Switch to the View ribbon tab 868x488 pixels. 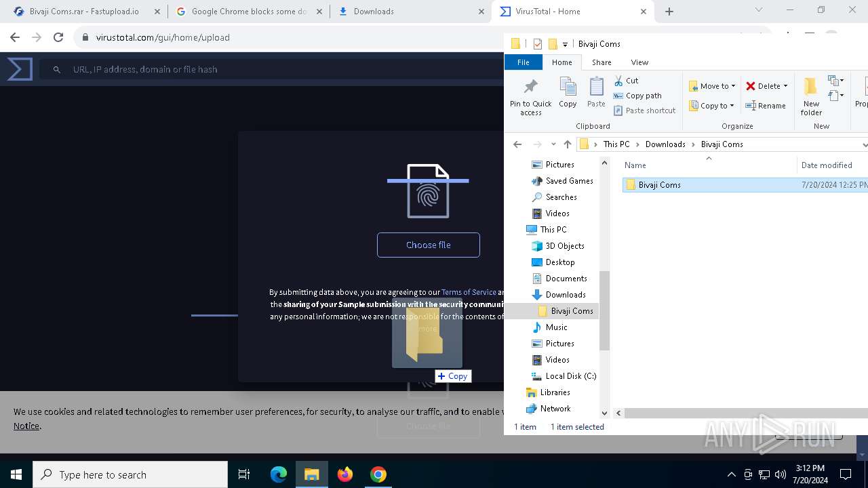pos(639,62)
